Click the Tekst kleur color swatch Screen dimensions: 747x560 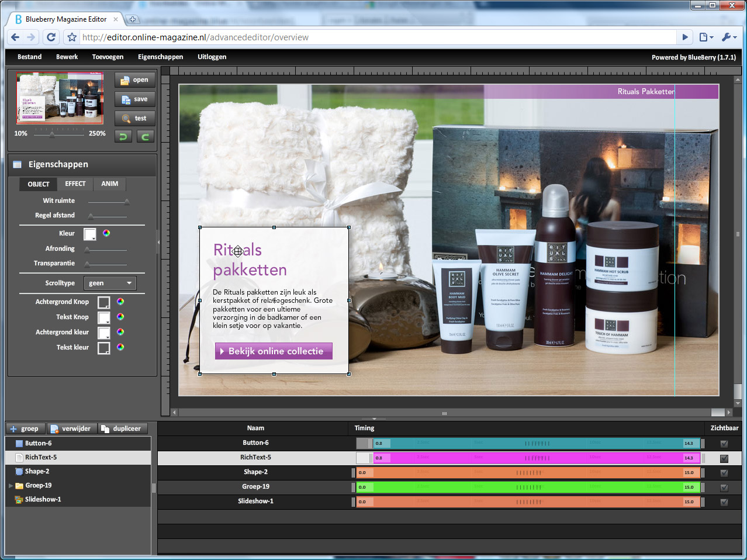click(x=104, y=348)
